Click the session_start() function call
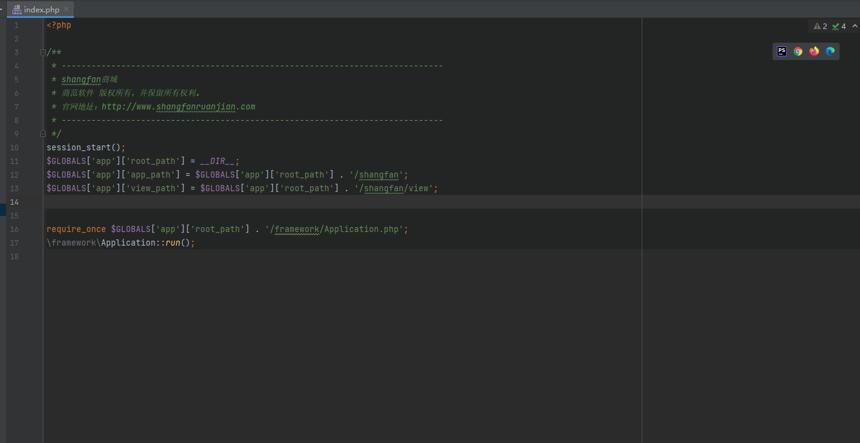 click(x=86, y=147)
